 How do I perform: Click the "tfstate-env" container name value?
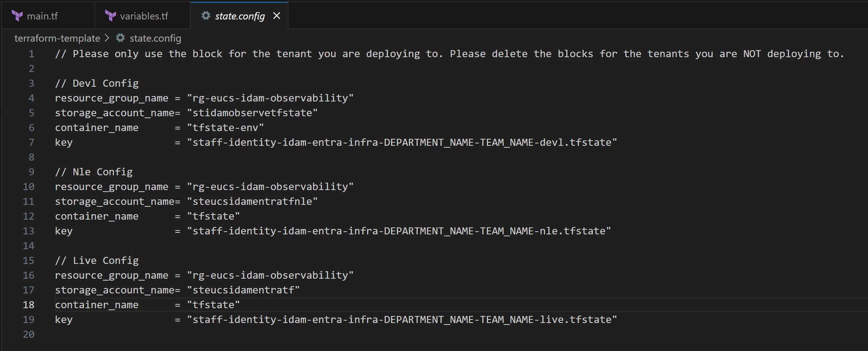pos(225,128)
